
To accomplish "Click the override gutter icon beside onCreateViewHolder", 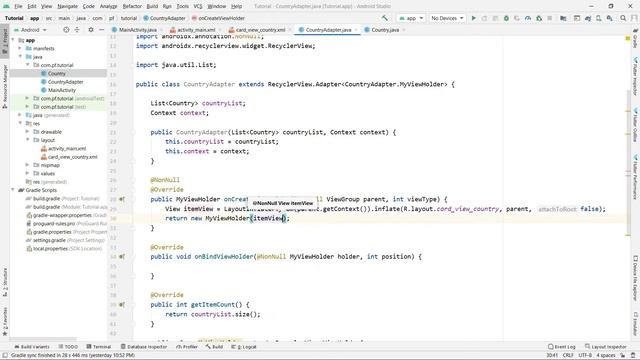I will click(122, 199).
